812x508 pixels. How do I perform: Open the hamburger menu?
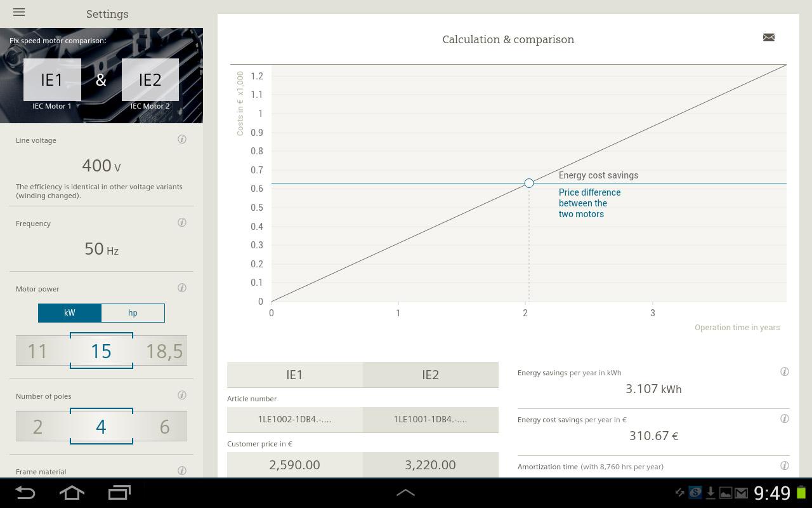(19, 12)
